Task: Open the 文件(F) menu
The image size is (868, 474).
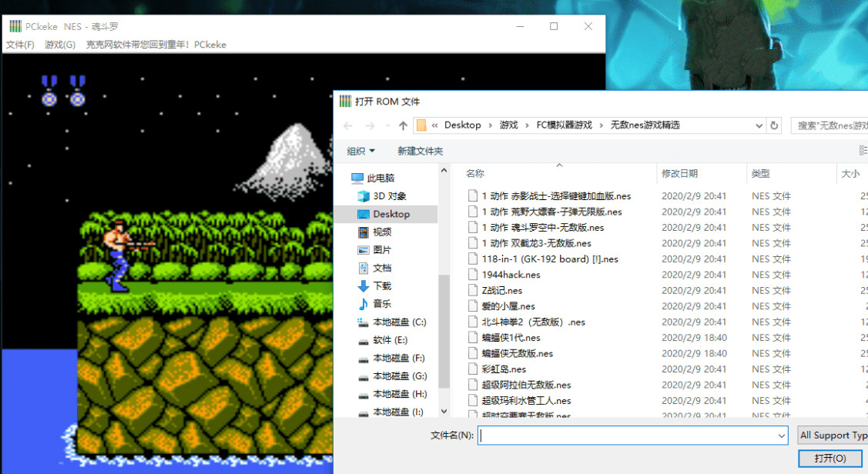Action: coord(20,45)
